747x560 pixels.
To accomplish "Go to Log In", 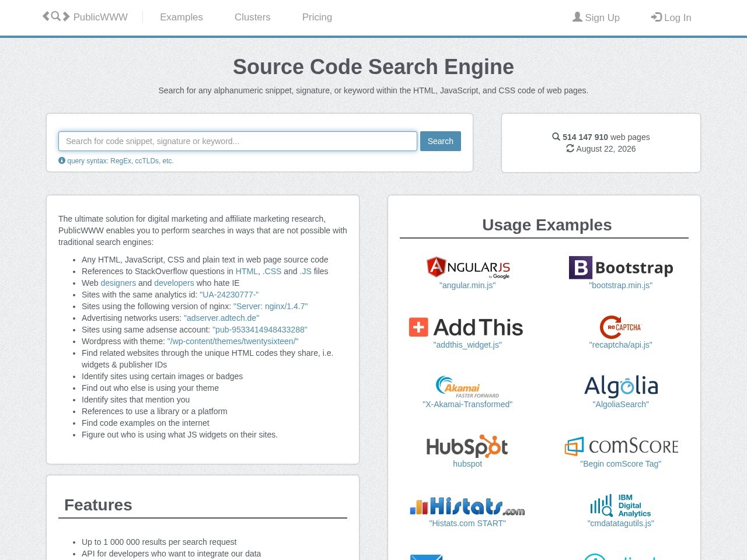I will (x=671, y=17).
